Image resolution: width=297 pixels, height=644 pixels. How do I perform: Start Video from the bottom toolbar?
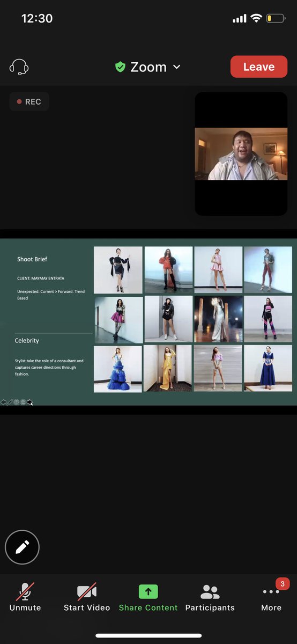point(87,597)
